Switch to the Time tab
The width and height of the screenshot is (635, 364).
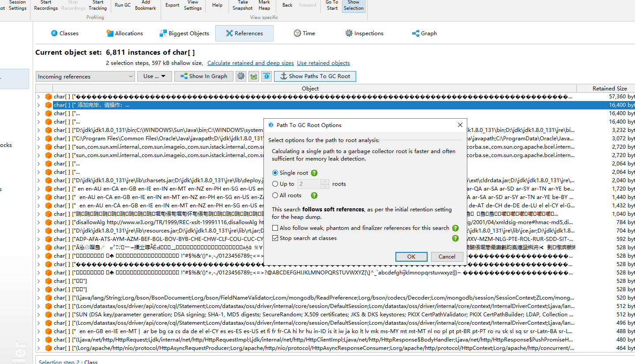[304, 33]
